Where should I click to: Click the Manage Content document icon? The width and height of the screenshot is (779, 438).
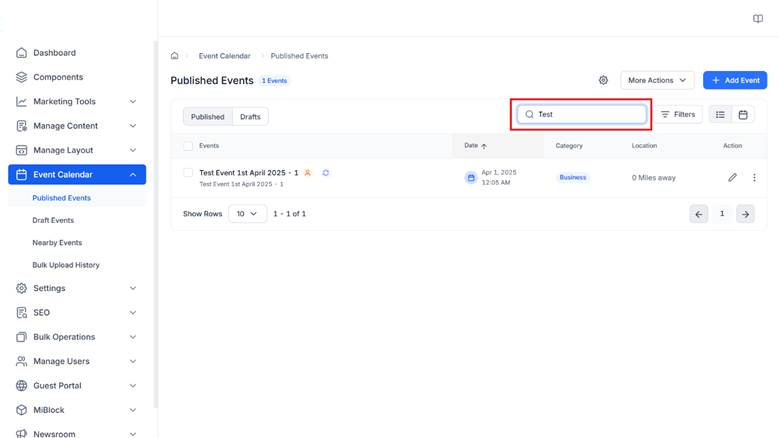point(21,126)
